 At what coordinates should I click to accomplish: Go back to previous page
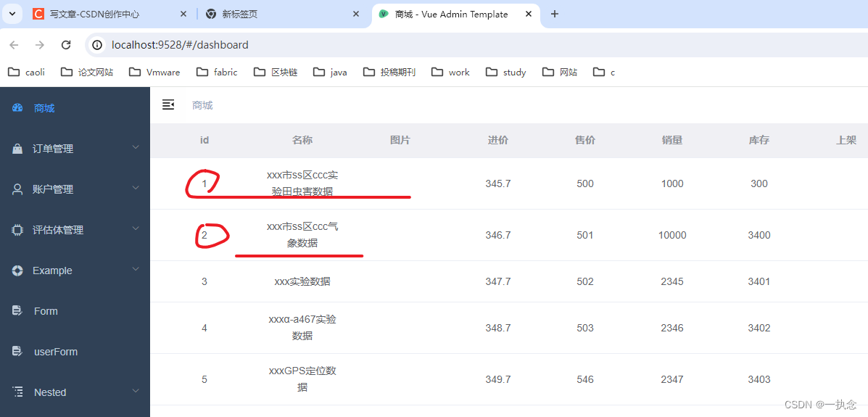[15, 45]
